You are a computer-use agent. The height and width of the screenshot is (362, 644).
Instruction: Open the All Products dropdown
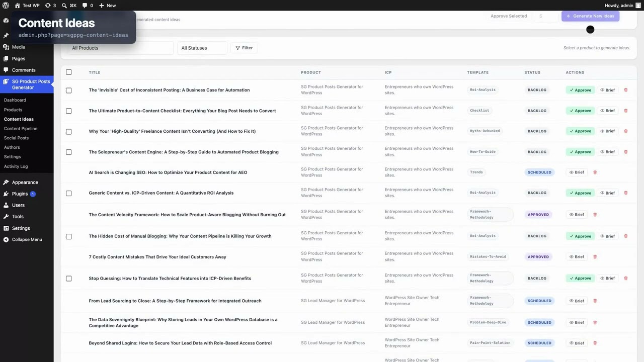(x=121, y=48)
